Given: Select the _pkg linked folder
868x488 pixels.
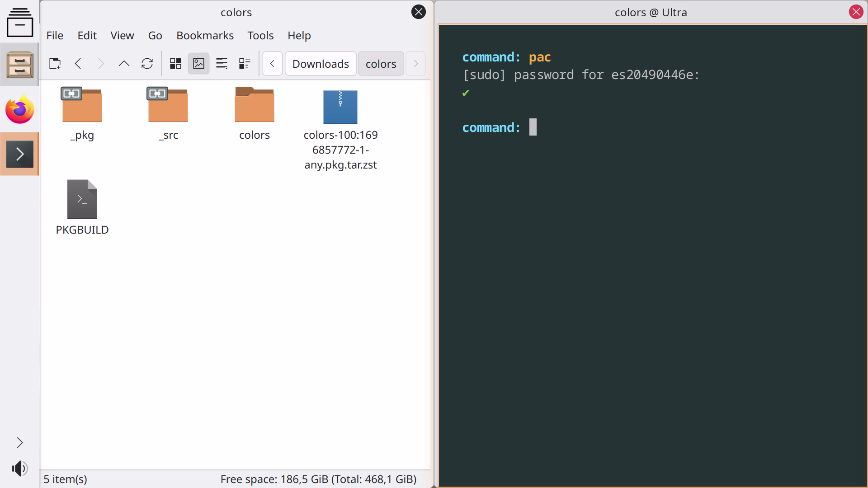Looking at the screenshot, I should pyautogui.click(x=82, y=114).
